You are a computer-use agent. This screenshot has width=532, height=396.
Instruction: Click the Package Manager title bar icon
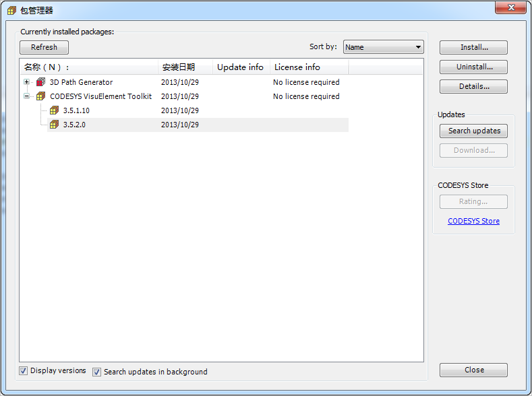click(x=11, y=11)
